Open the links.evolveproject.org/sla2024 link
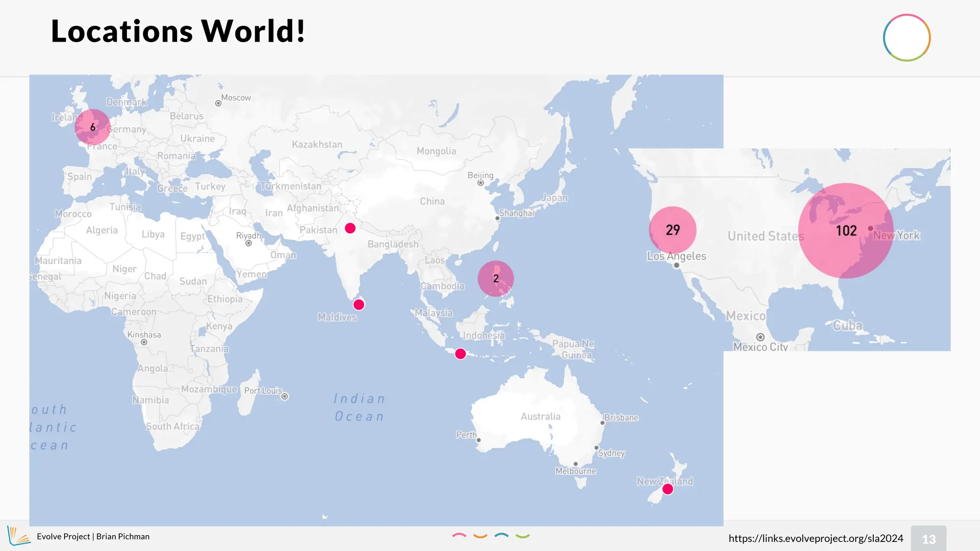Viewport: 980px width, 551px height. click(816, 538)
